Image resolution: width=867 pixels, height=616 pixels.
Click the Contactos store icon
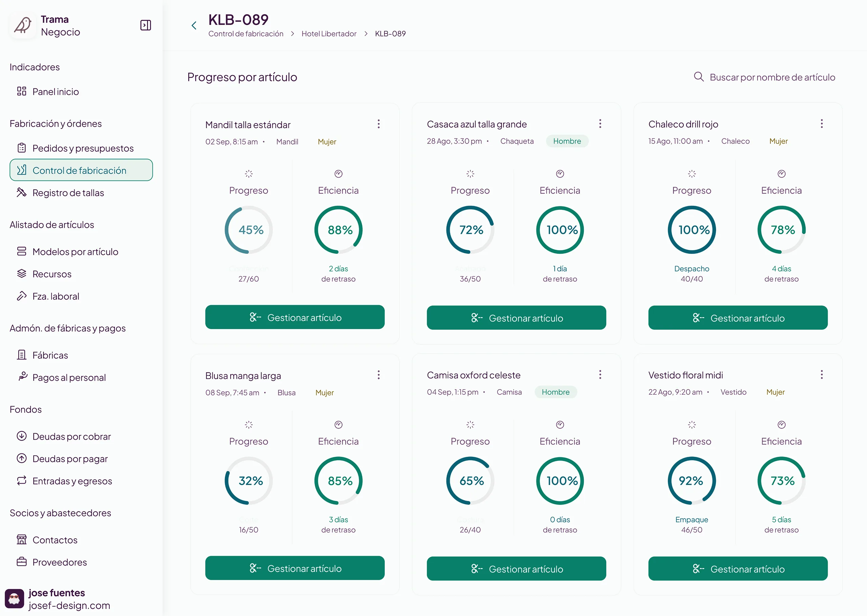pos(22,540)
